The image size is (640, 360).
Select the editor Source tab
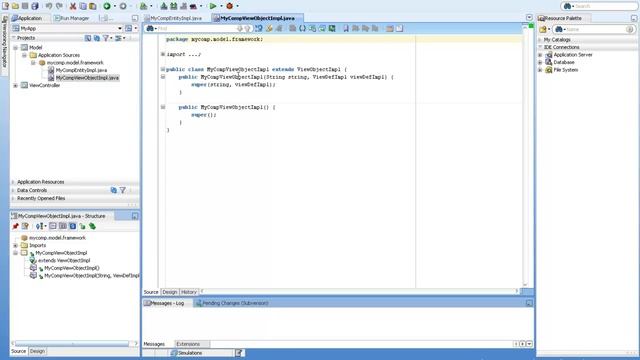[151, 292]
